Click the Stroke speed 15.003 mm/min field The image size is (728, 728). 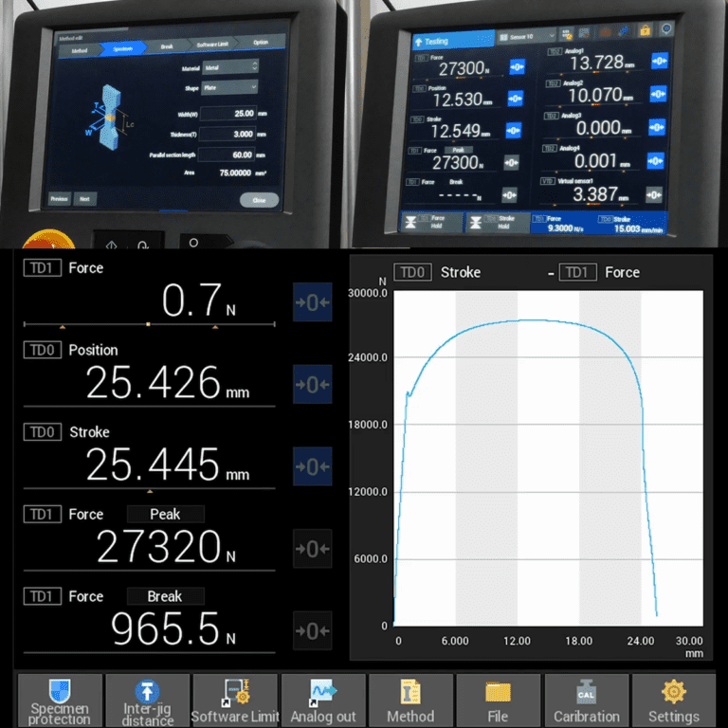tap(632, 224)
